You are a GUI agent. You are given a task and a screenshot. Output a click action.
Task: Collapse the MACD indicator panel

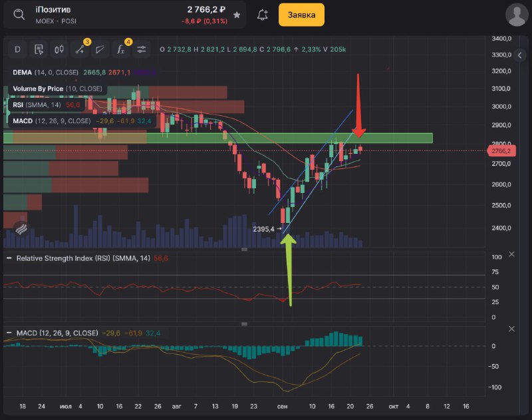coord(9,333)
